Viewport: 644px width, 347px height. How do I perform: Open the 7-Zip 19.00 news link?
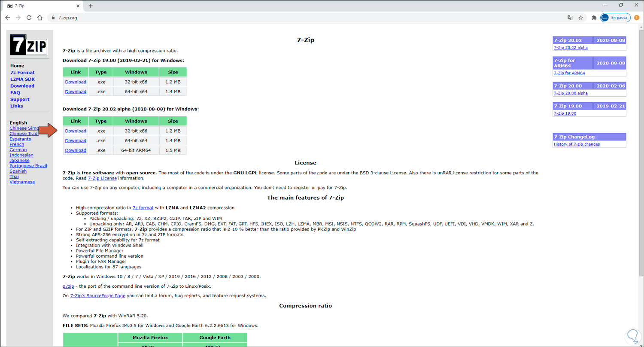pos(565,113)
